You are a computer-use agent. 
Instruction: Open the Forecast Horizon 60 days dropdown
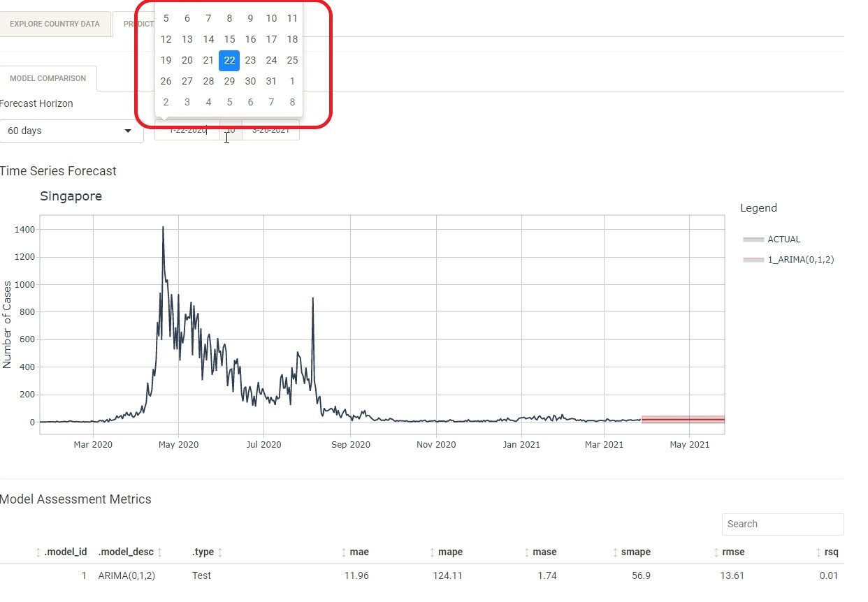(x=71, y=131)
